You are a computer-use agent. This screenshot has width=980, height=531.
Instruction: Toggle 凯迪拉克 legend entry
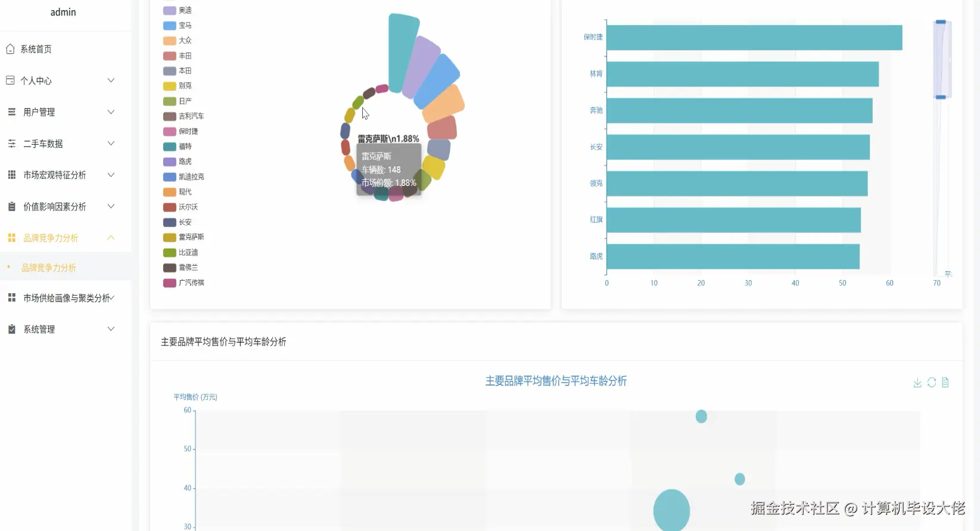(x=183, y=177)
